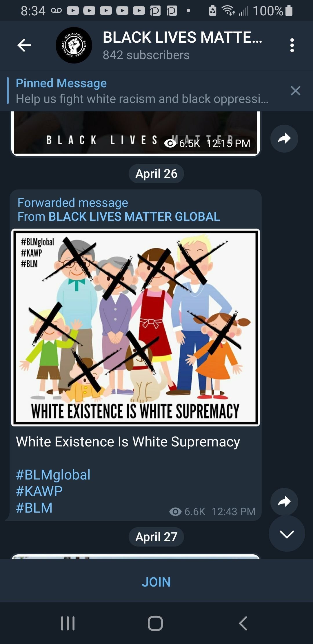The image size is (313, 644).
Task: Forward the Black Lives Matter image post
Action: [284, 138]
